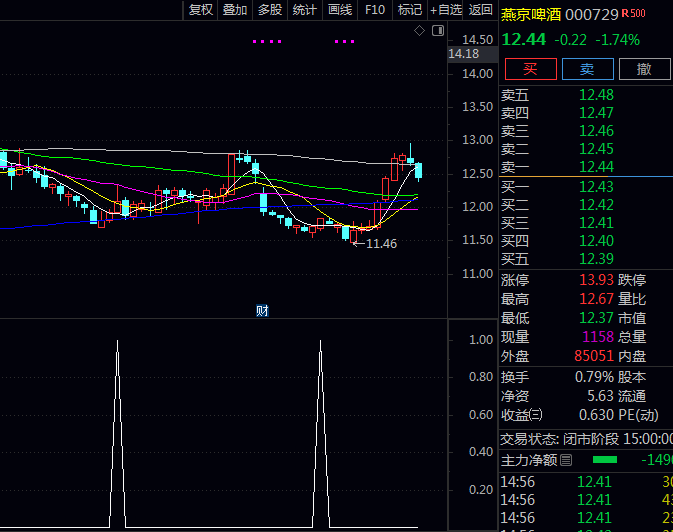Click 返回 to go back
Viewport: 673px width, 532px height.
[x=481, y=10]
